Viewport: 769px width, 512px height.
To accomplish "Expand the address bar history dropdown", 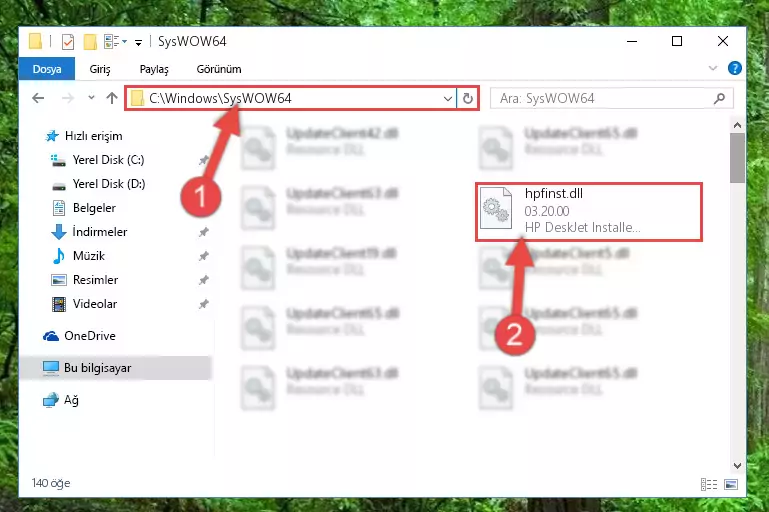I will [x=447, y=99].
